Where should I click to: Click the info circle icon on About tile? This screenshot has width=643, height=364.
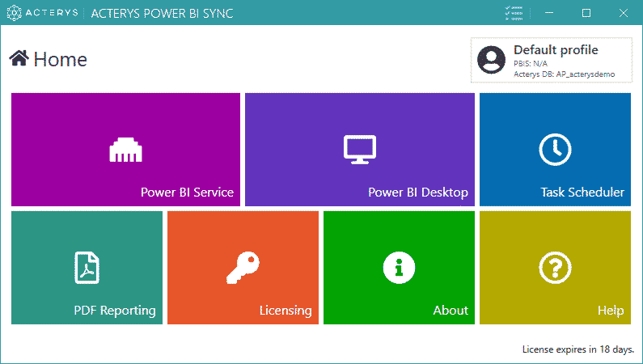pyautogui.click(x=399, y=268)
